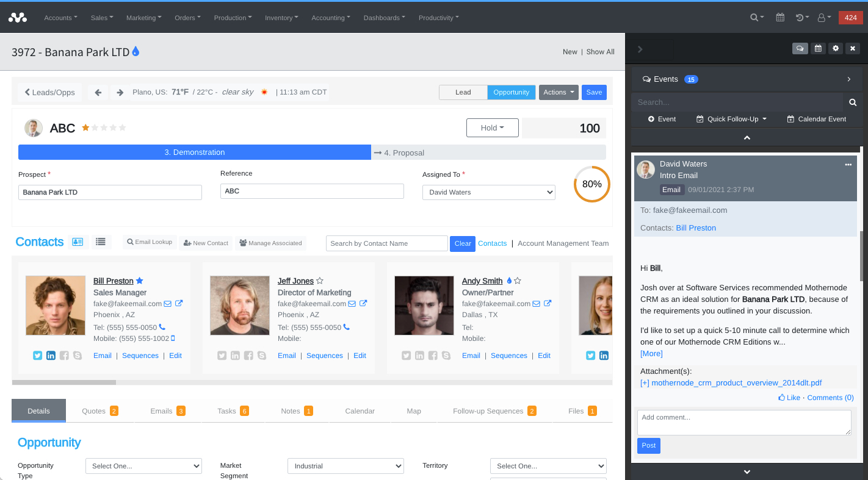Switch to the Tasks tab
The height and width of the screenshot is (480, 868).
point(233,411)
